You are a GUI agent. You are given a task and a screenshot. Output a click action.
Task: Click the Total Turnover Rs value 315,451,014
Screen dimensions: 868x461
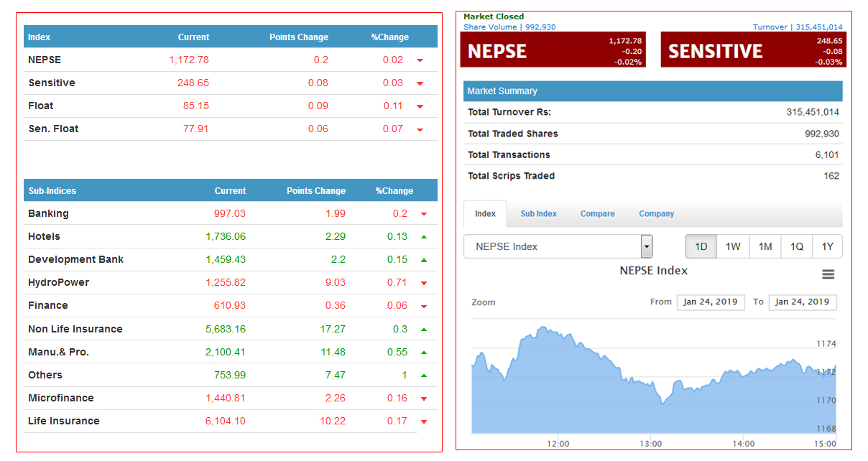(x=813, y=112)
